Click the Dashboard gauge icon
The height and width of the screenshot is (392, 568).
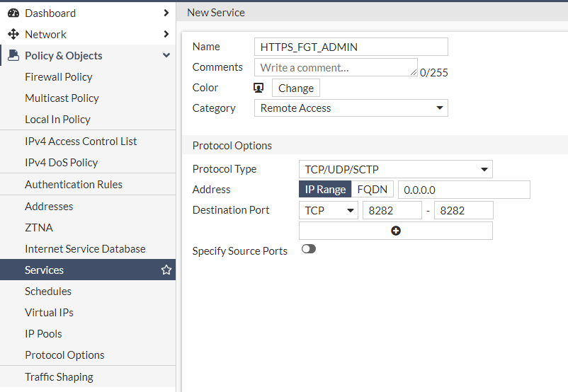point(13,13)
